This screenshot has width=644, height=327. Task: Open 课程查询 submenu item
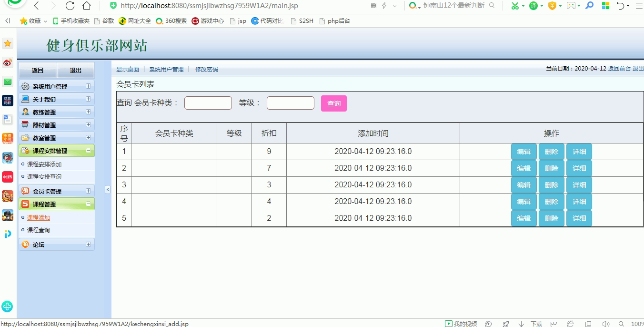tap(39, 230)
